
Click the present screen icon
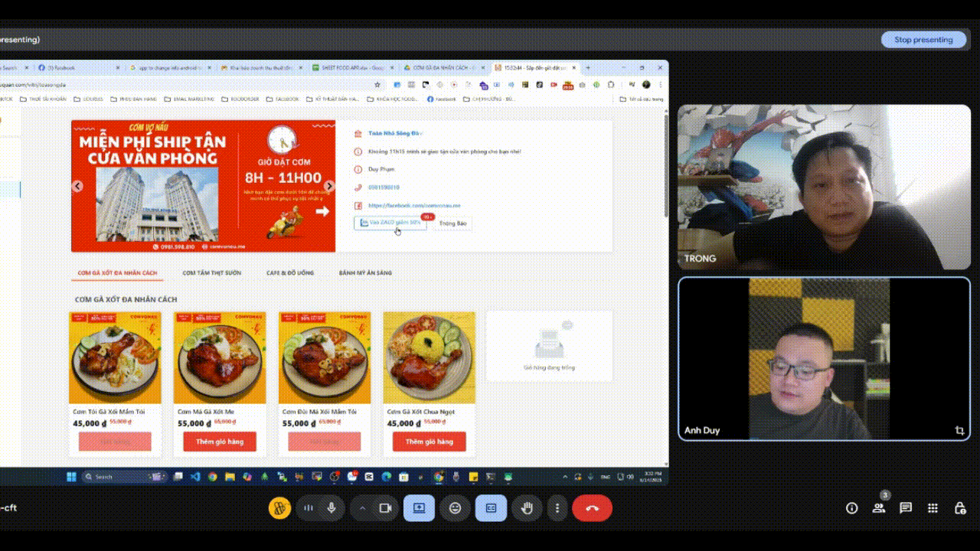tap(419, 508)
